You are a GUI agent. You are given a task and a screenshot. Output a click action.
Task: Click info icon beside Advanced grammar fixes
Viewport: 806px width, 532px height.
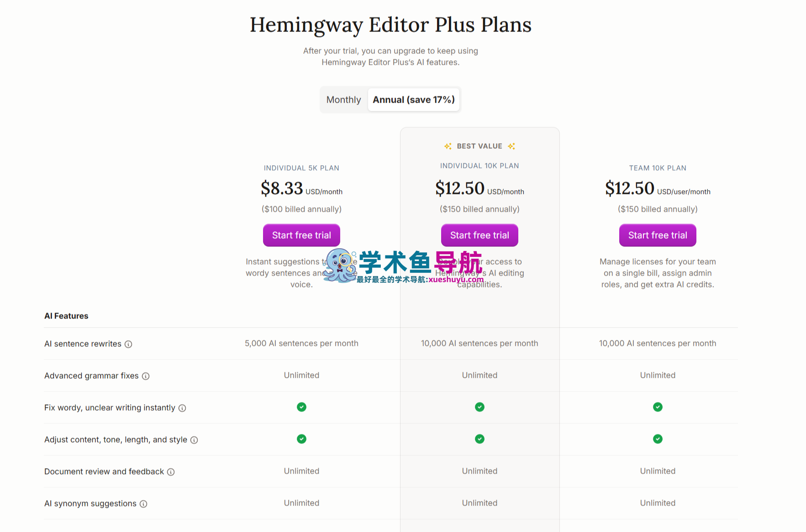(x=146, y=376)
